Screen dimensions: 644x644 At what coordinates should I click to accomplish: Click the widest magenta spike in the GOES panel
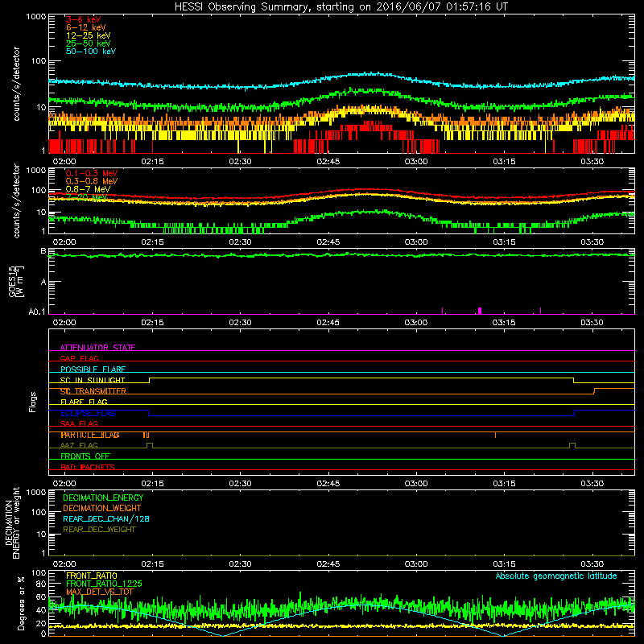[479, 311]
